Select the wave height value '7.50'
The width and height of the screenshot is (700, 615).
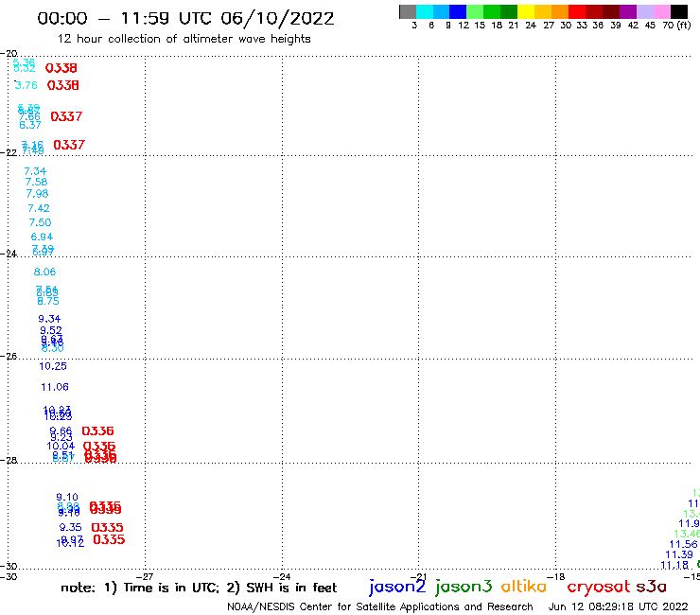[x=40, y=222]
